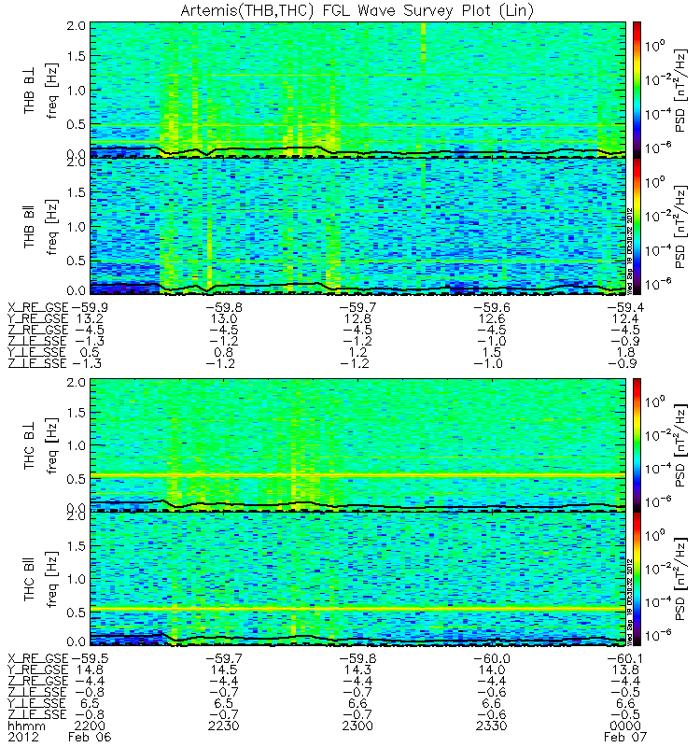Click the plot title 'Artemis(THB,THC) FGL Wave Survey Plot'
The image size is (700, 747).
coord(357,10)
